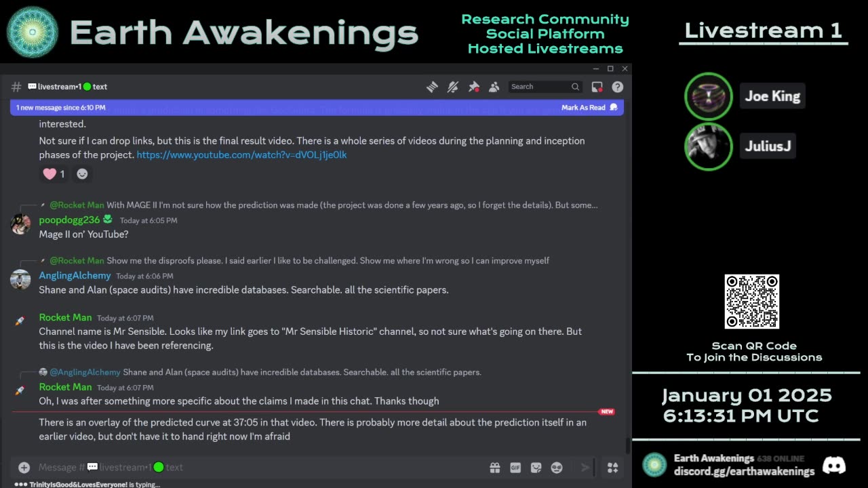Open the GIF picker
The image size is (868, 488).
tap(515, 467)
